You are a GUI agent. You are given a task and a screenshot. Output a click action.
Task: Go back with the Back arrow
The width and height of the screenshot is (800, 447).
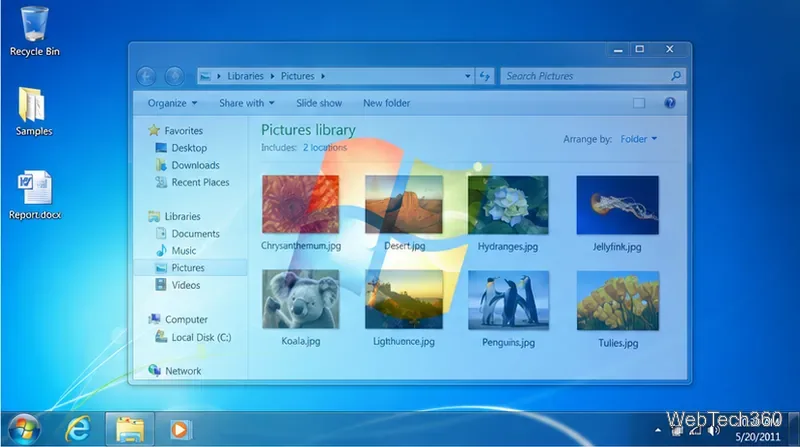click(146, 77)
